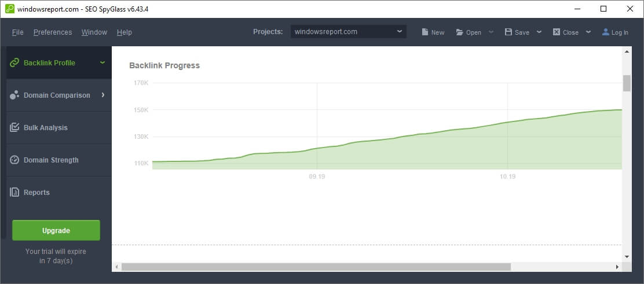644x284 pixels.
Task: Click the New button label
Action: 438,32
